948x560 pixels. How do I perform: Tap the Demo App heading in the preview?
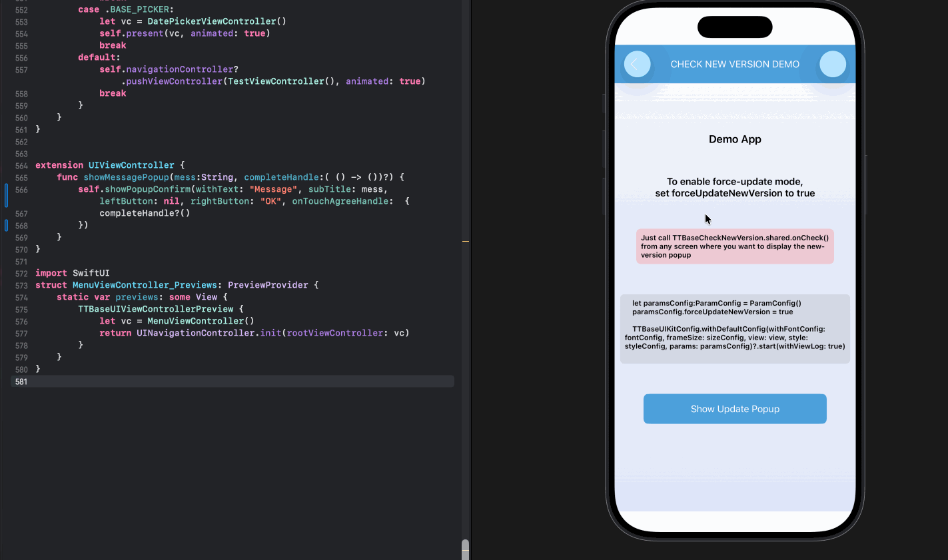734,139
